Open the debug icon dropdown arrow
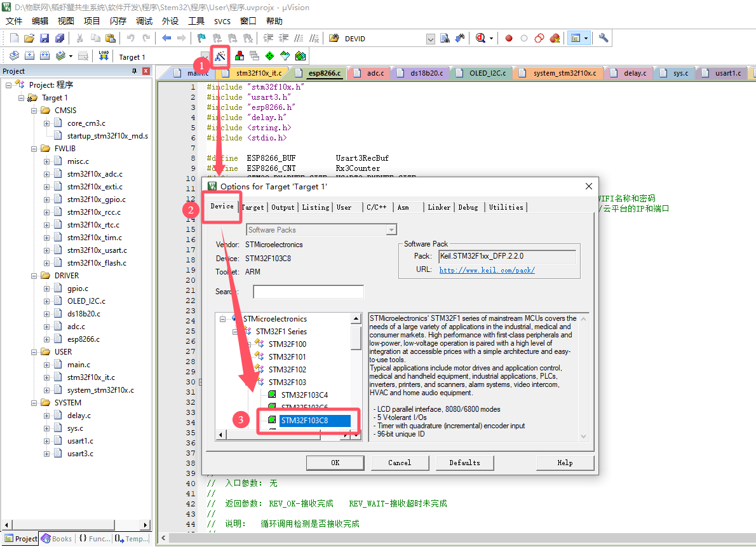The image size is (756, 549). [x=491, y=38]
